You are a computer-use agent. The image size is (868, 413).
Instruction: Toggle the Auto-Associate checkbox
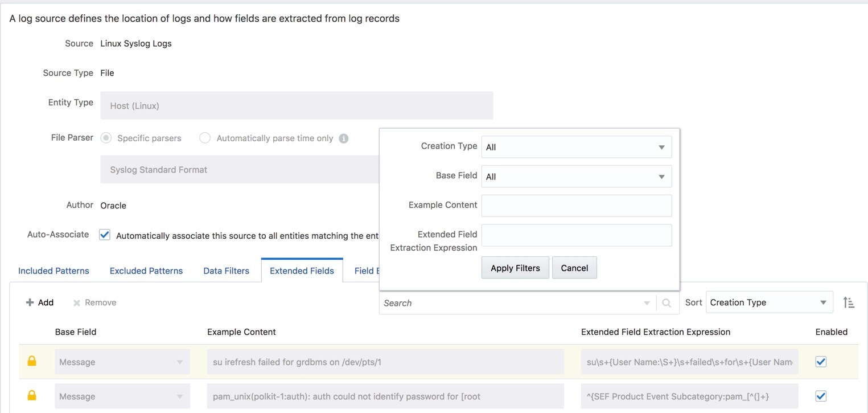coord(105,235)
